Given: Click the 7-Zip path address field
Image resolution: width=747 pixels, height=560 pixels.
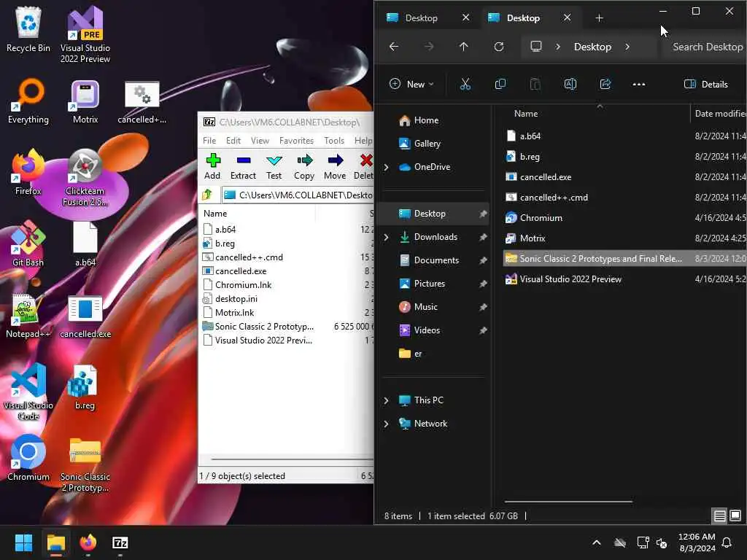Looking at the screenshot, I should [298, 195].
